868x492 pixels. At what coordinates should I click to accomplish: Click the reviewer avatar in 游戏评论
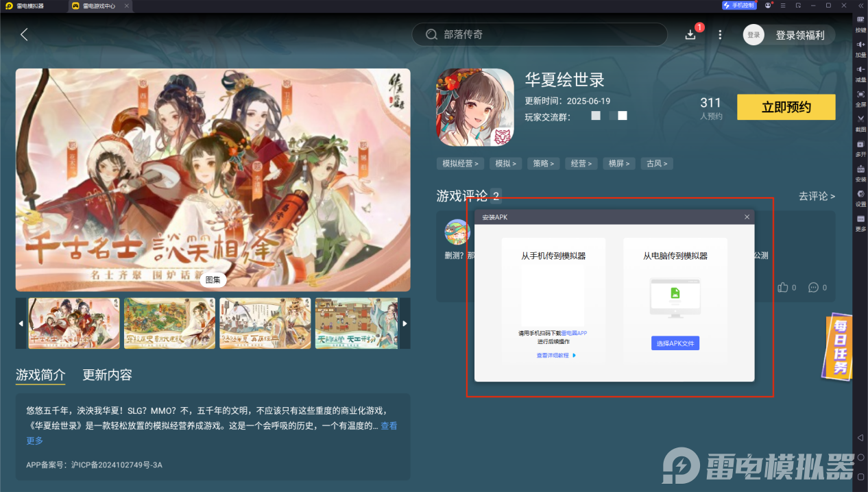click(x=457, y=232)
